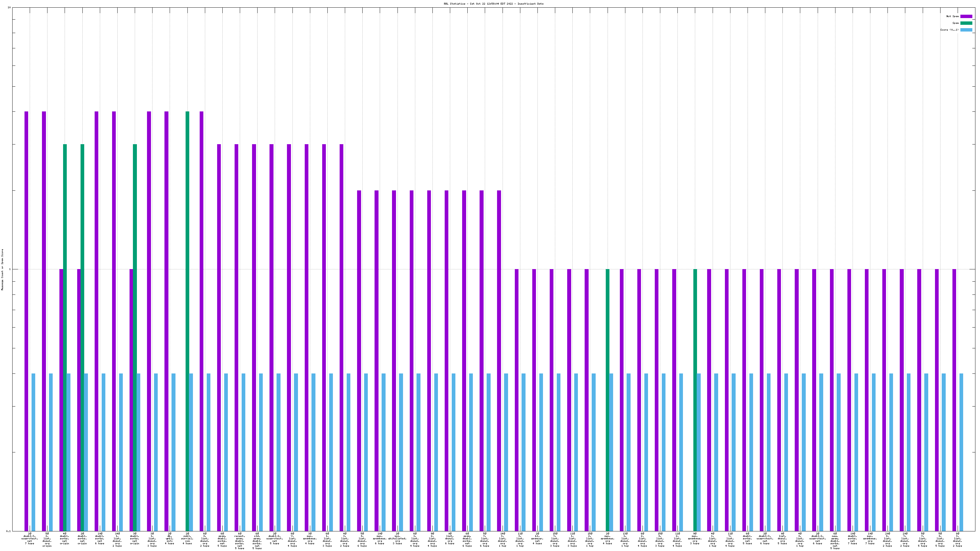Click the y-axis label '0.1' at bottom left
The height and width of the screenshot is (551, 980).
(8, 531)
